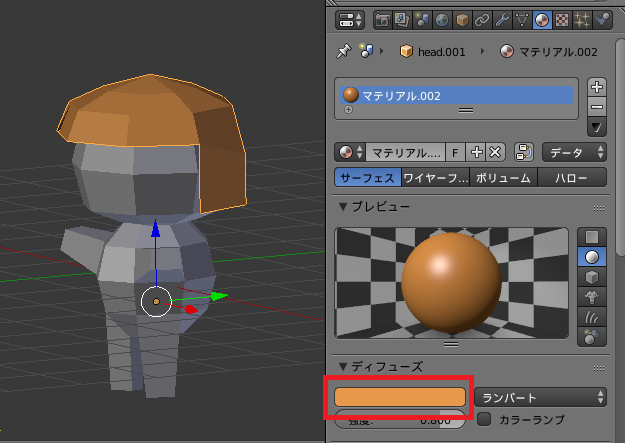Open the Object properties cube tab
The width and height of the screenshot is (625, 443).
coord(462,20)
